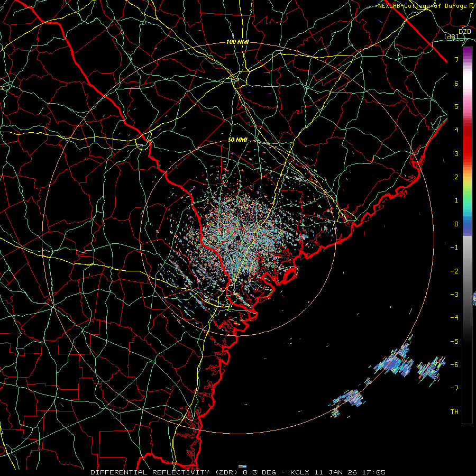This screenshot has width=476, height=476.
Task: Click the 2 value on the color scale
Action: pos(456,177)
